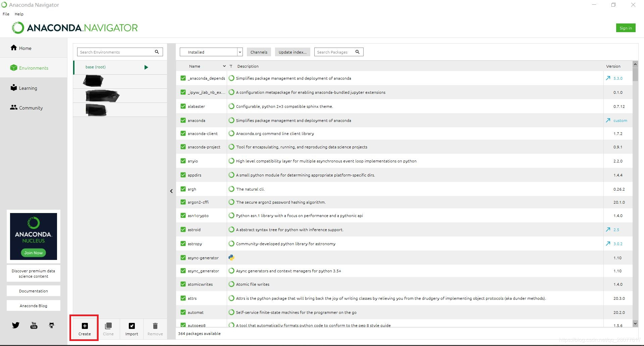Click the conda type icon for argh
This screenshot has width=644, height=346.
coord(231,189)
